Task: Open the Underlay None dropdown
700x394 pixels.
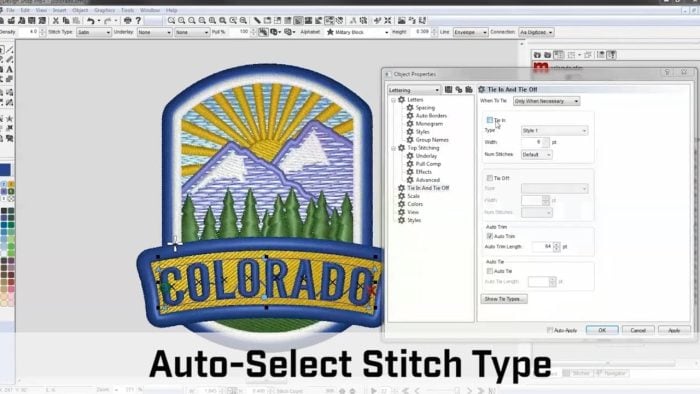Action: click(154, 32)
